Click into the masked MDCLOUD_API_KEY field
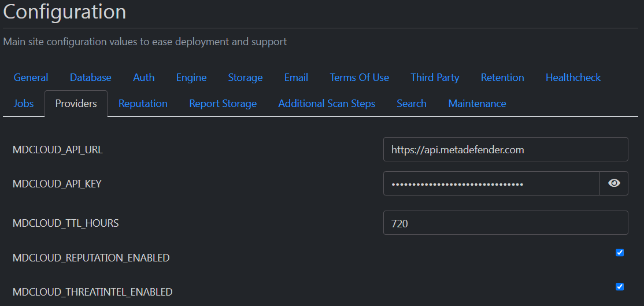Viewport: 644px width, 306px height. click(491, 183)
